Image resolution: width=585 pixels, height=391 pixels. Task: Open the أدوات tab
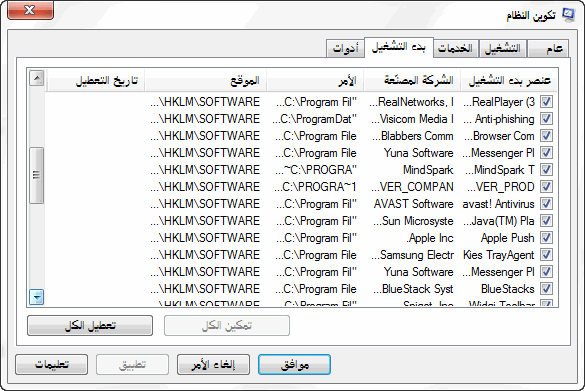[345, 49]
